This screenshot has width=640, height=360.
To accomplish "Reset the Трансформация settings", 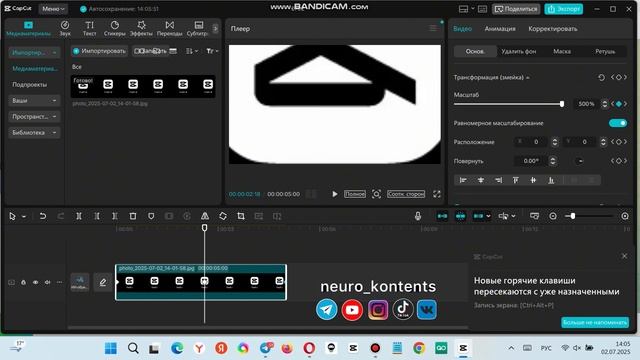I will click(x=601, y=77).
